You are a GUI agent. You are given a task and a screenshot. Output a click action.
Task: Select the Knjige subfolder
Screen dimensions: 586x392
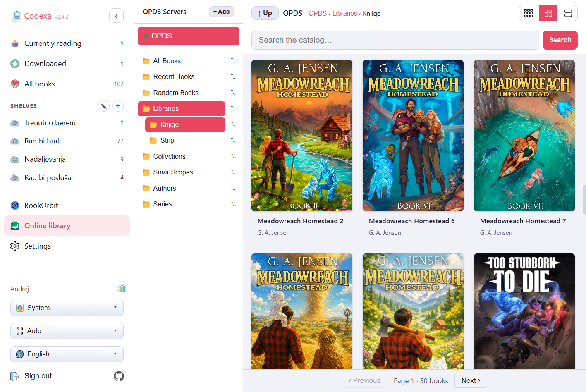185,124
